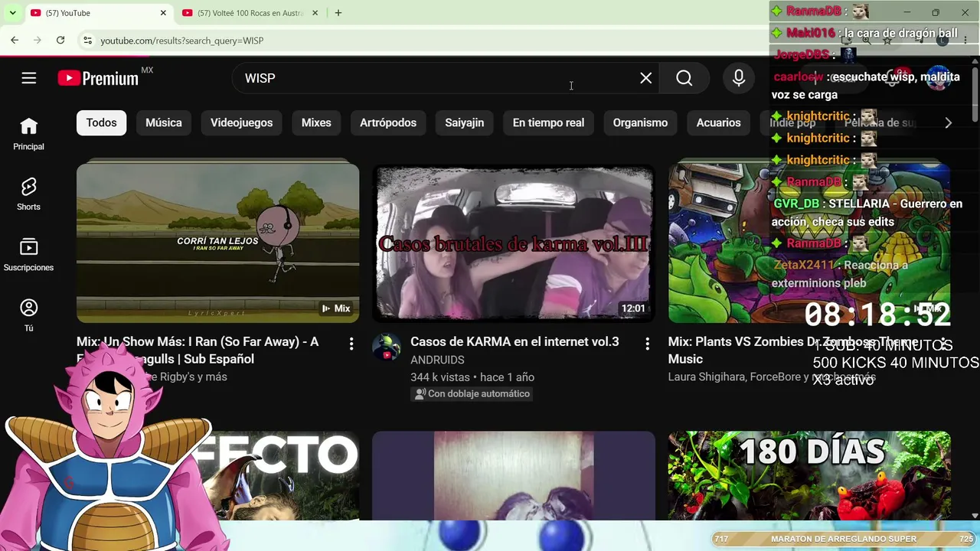Open the Tú section in the sidebar
This screenshot has width=980, height=551.
28,315
